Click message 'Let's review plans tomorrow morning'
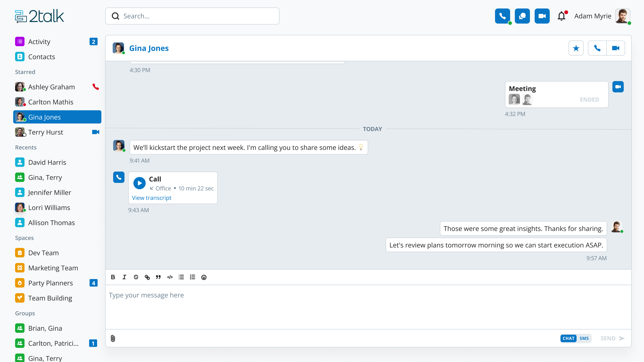The height and width of the screenshot is (362, 644). pyautogui.click(x=496, y=245)
